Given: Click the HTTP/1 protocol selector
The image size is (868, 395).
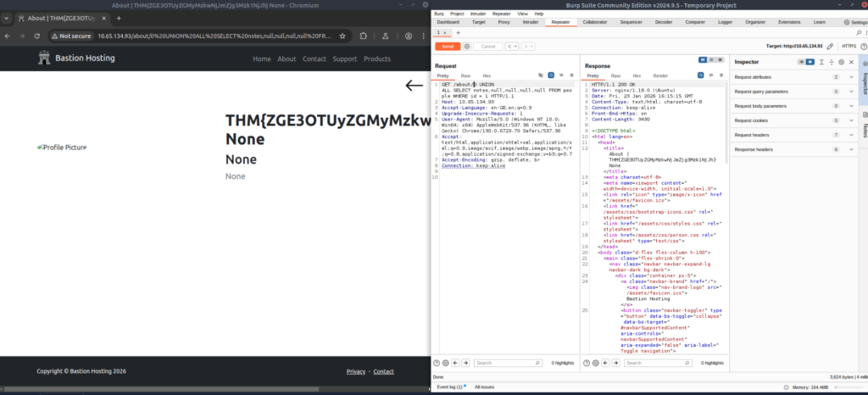Looking at the screenshot, I should point(849,47).
